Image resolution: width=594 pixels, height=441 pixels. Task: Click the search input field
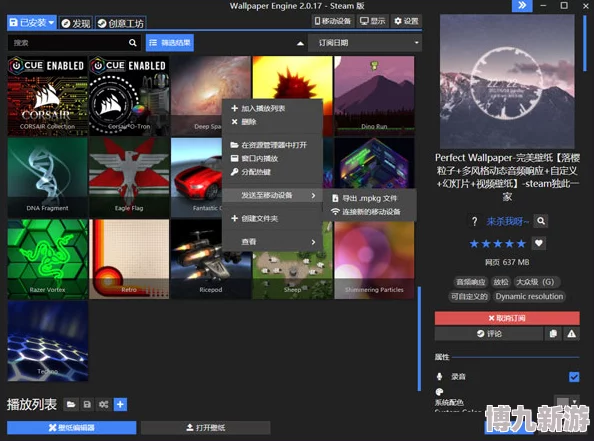coord(67,43)
